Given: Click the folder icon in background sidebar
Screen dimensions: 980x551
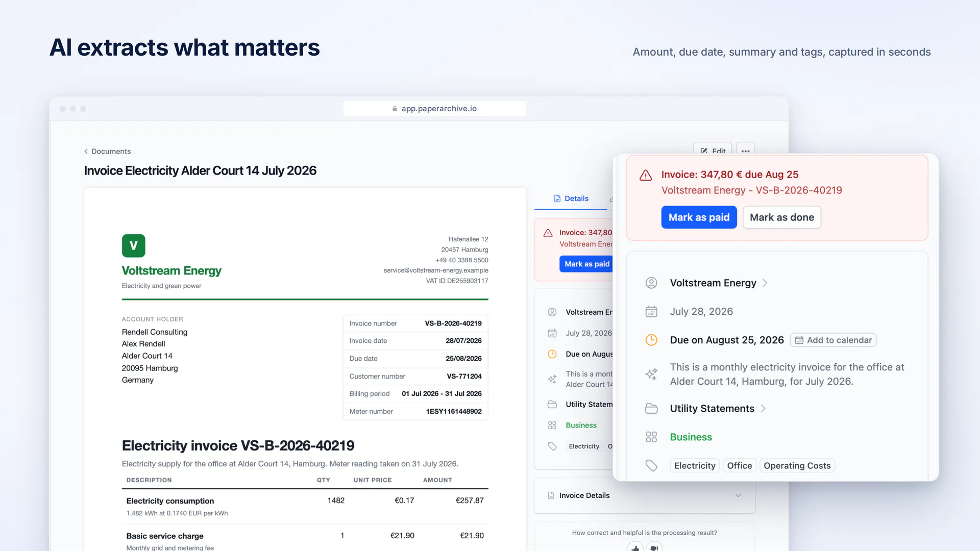Looking at the screenshot, I should (x=552, y=405).
